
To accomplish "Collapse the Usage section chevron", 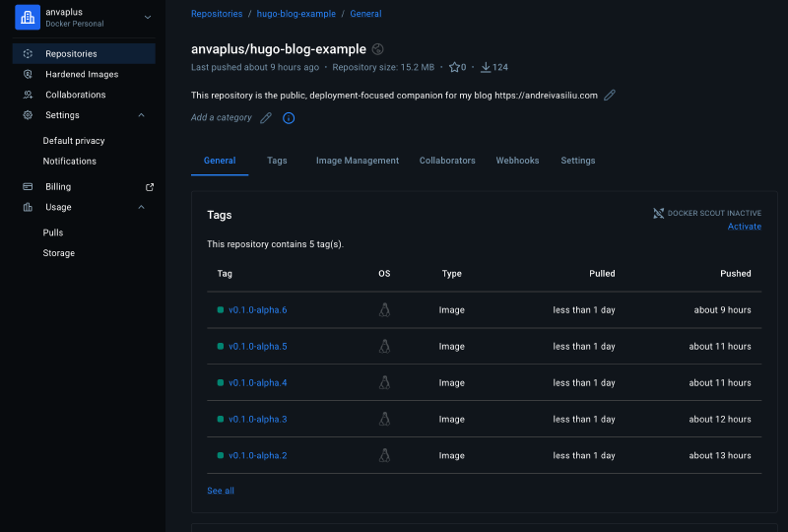I will tap(141, 207).
